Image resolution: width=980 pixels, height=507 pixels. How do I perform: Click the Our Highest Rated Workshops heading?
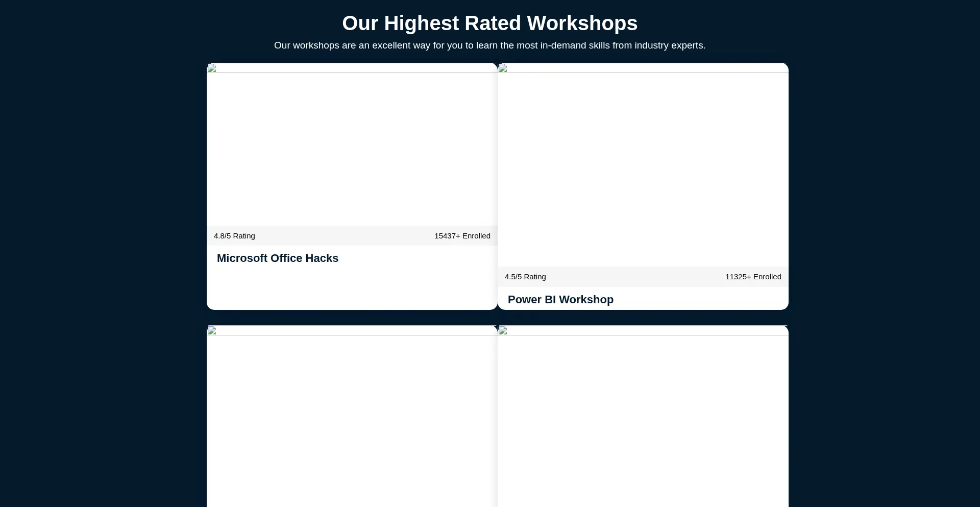click(489, 23)
